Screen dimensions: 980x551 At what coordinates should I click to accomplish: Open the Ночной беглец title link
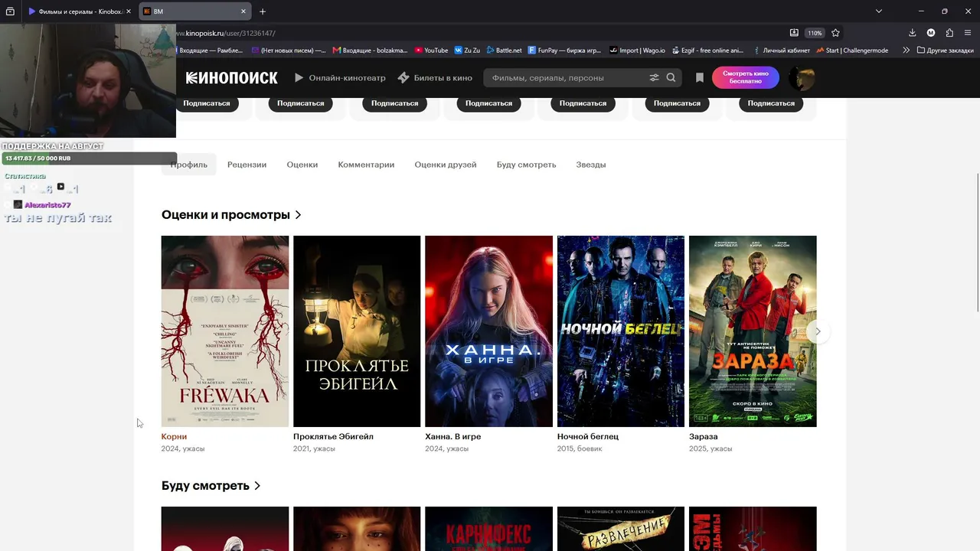pyautogui.click(x=588, y=437)
